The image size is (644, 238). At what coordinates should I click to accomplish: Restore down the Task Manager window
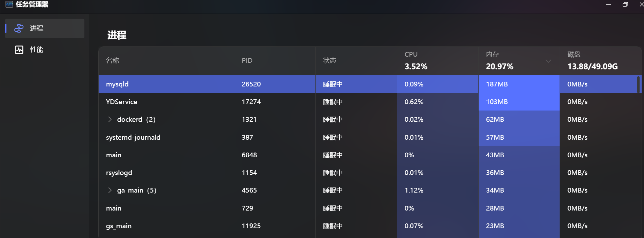(625, 4)
